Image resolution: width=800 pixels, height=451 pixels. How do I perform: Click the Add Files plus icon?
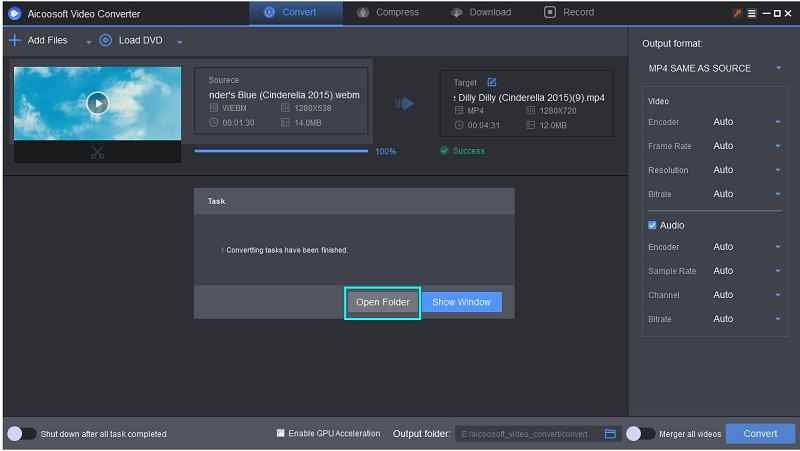pyautogui.click(x=14, y=41)
